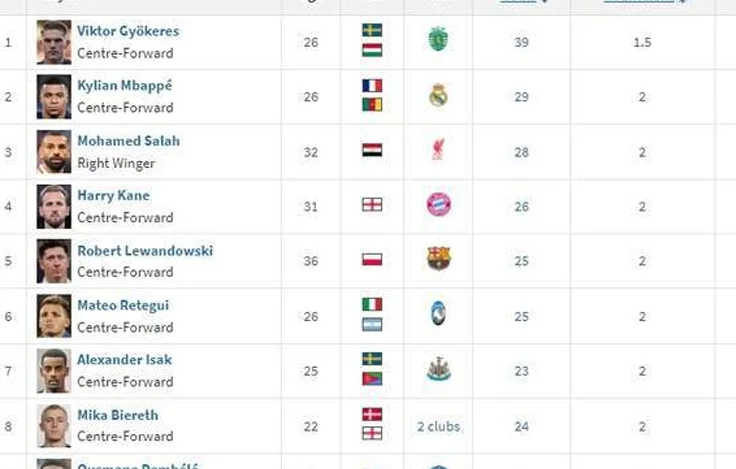Click Mateo Retegui's portrait thumbnail

click(x=54, y=316)
